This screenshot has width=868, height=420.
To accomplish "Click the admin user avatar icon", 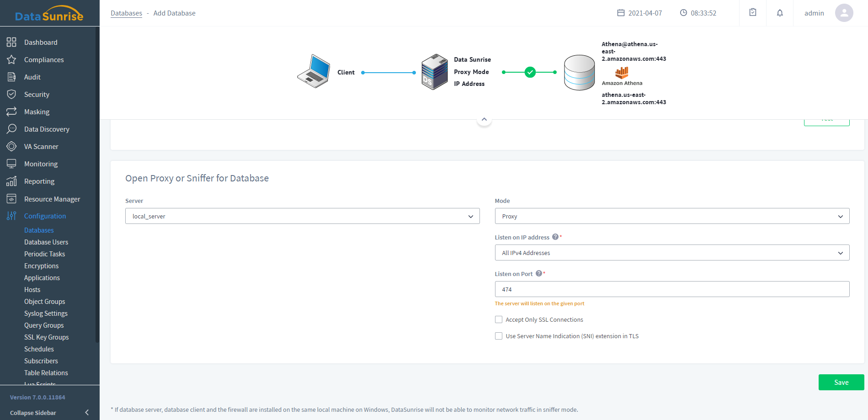I will pyautogui.click(x=844, y=13).
